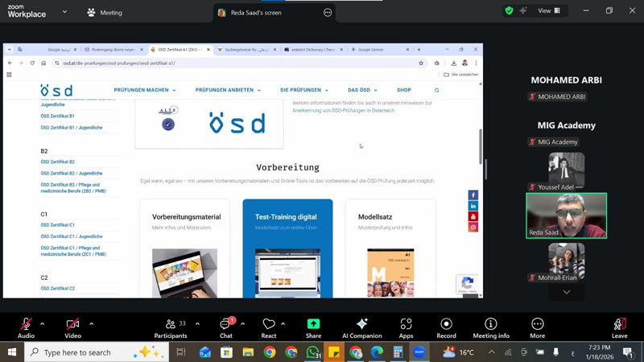Expand audio options caret

pyautogui.click(x=42, y=323)
